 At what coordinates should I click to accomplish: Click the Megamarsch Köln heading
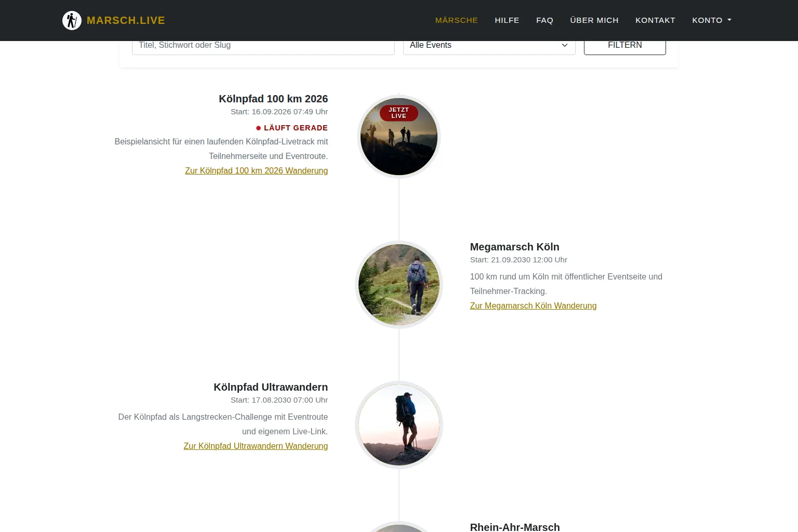coord(514,247)
